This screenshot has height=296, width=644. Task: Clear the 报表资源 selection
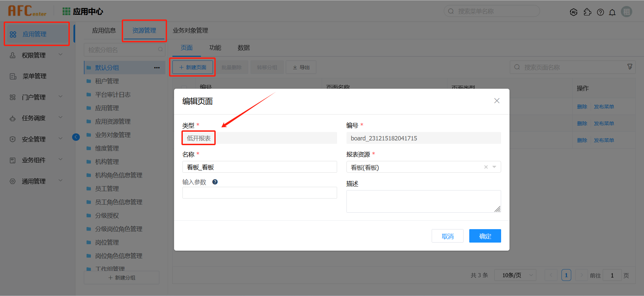pos(486,167)
